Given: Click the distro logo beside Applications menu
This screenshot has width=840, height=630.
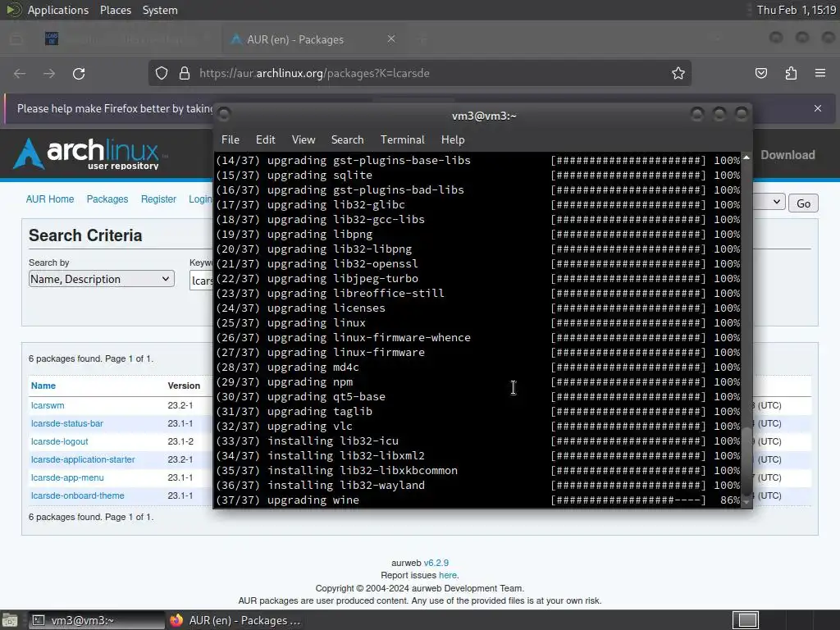Looking at the screenshot, I should tap(13, 10).
